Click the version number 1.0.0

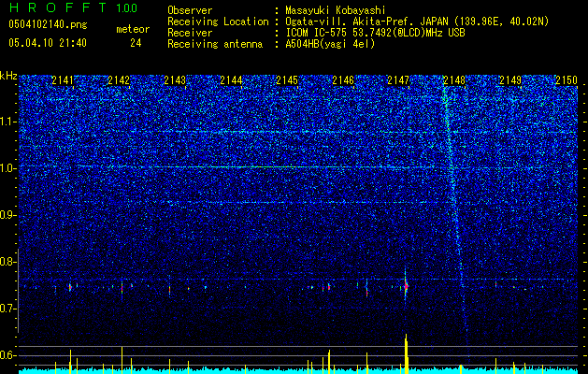click(126, 7)
